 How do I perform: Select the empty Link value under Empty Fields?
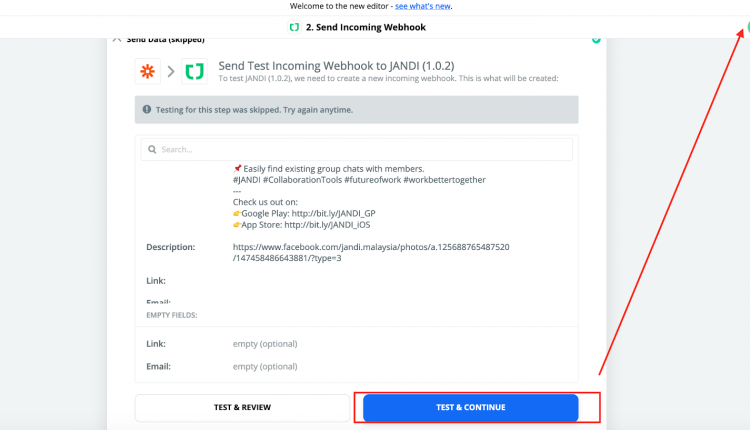pyautogui.click(x=265, y=344)
